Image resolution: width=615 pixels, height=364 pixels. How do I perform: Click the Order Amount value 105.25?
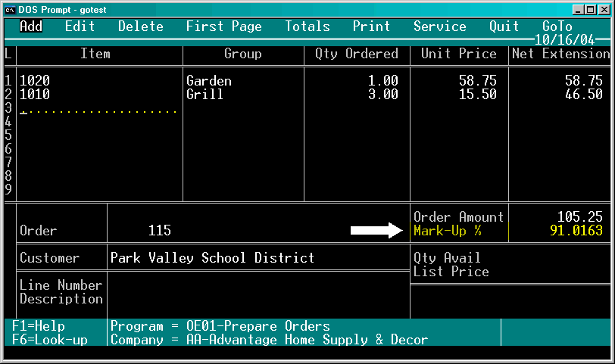579,216
